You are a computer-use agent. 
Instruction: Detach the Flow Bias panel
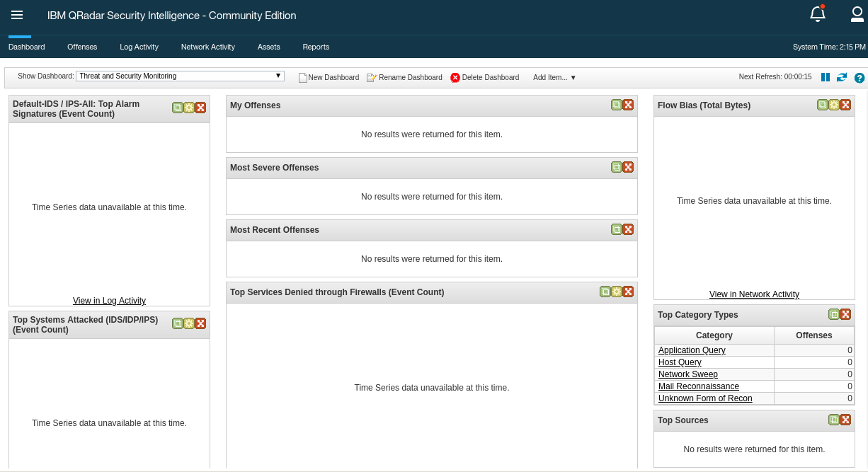point(823,105)
